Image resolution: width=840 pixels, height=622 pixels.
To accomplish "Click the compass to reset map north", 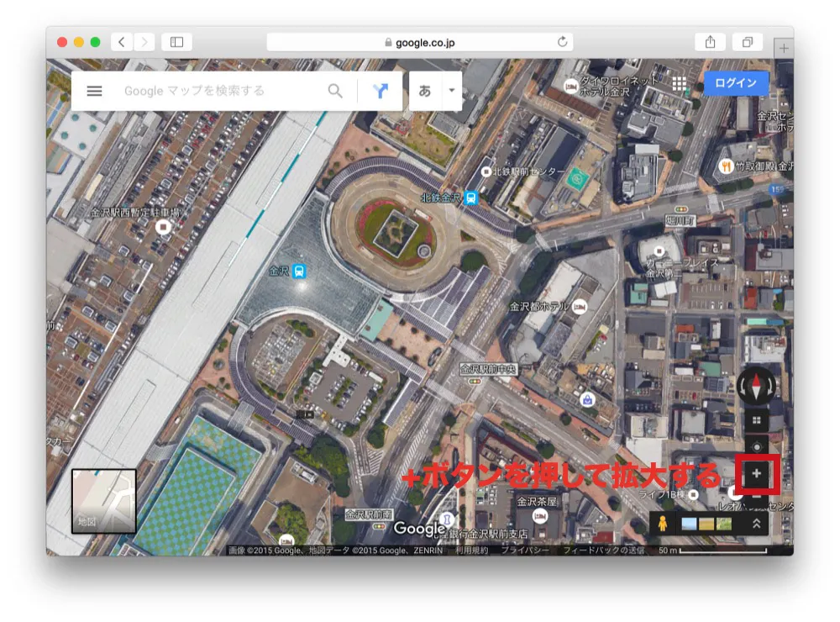I will point(757,385).
